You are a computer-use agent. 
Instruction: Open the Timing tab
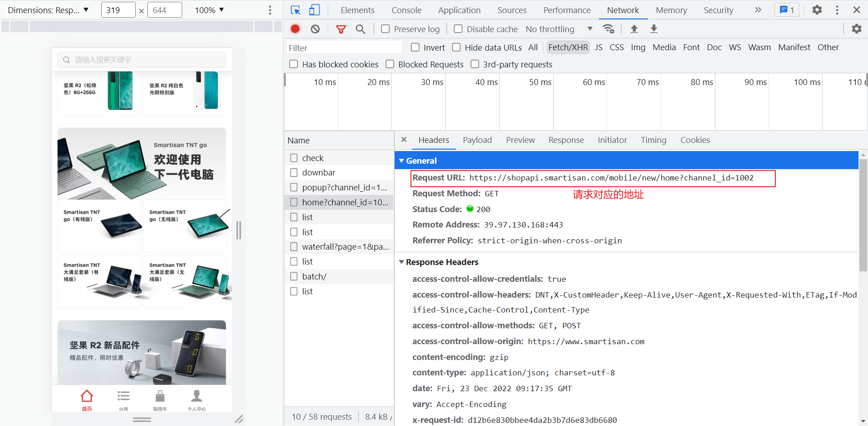pyautogui.click(x=653, y=140)
